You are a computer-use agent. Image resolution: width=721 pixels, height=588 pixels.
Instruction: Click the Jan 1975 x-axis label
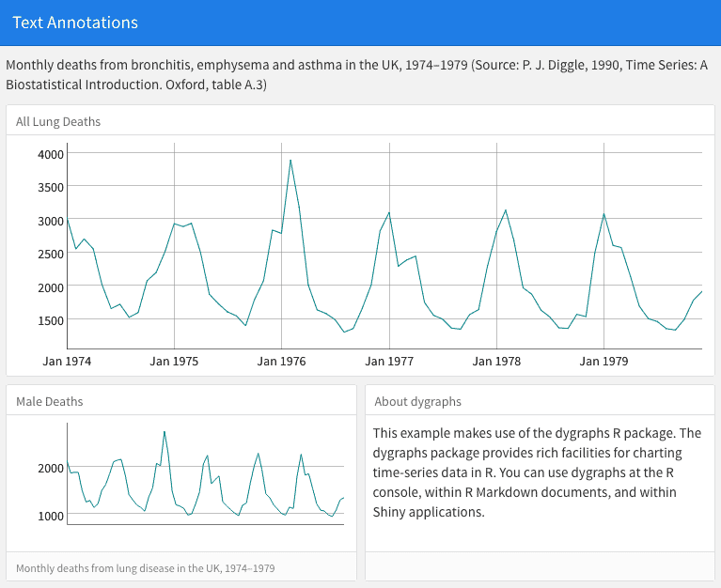click(x=174, y=361)
